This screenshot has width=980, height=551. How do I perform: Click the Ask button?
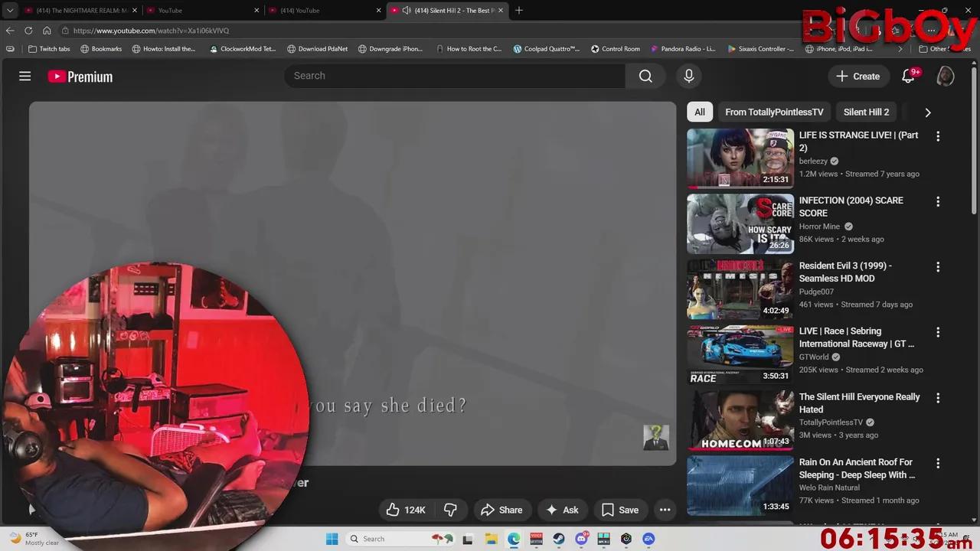click(x=562, y=510)
